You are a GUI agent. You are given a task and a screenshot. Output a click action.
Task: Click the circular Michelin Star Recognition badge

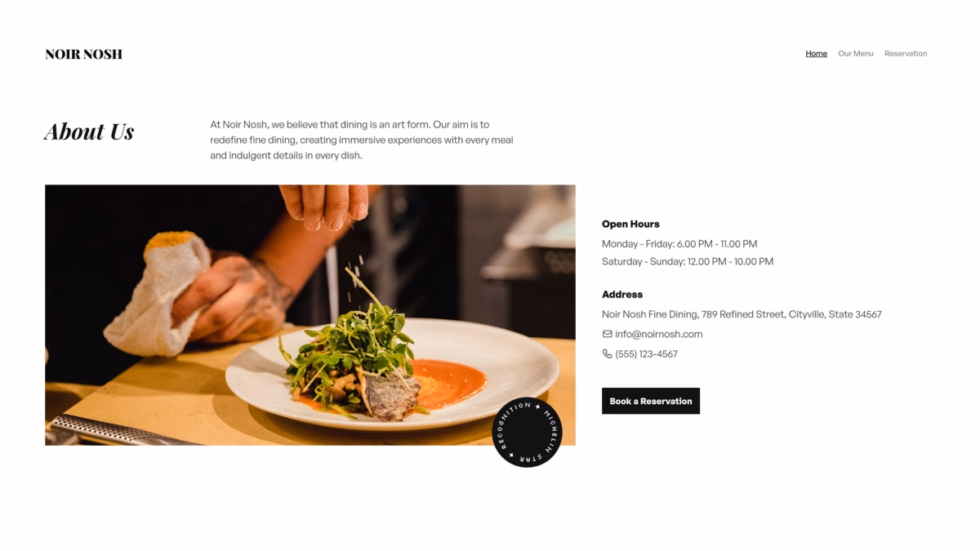coord(528,432)
